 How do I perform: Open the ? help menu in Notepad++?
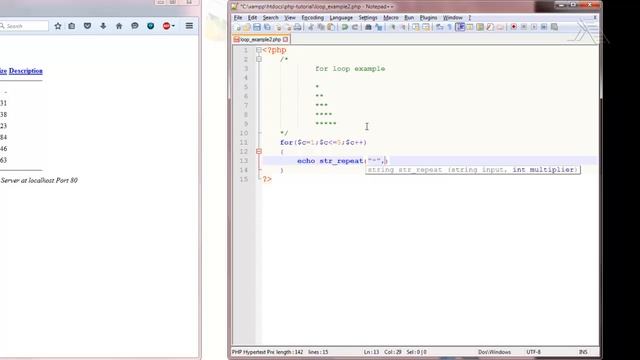tap(469, 18)
